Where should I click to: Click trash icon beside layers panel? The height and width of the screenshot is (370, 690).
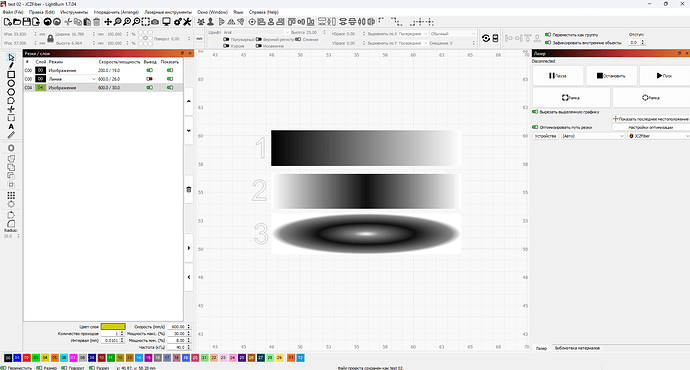[189, 190]
